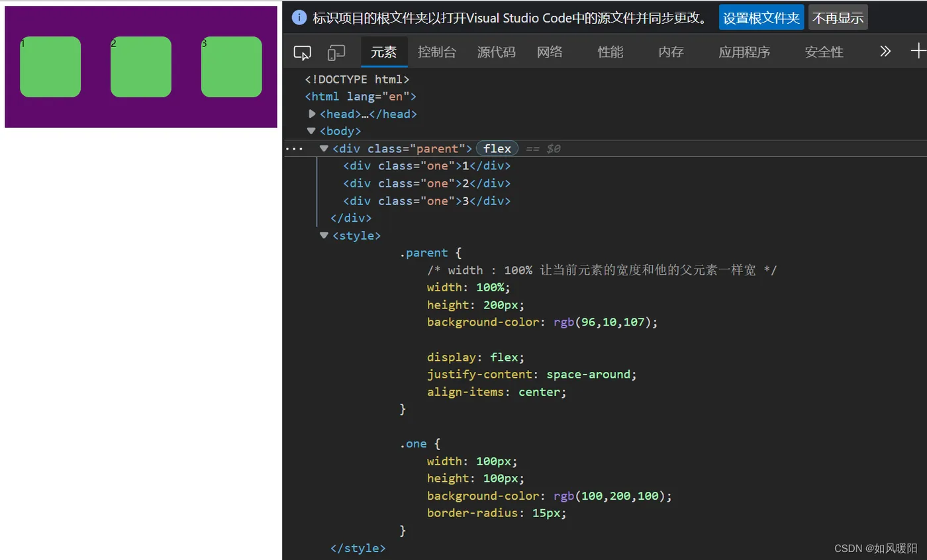
Task: Select the closing </div> tag line
Action: point(351,218)
